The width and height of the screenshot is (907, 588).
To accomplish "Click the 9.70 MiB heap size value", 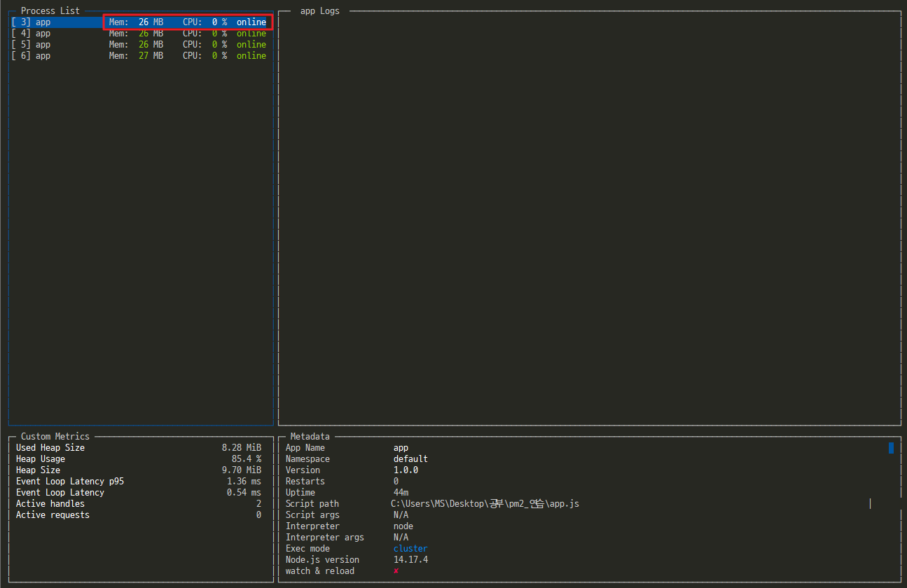I will point(242,470).
